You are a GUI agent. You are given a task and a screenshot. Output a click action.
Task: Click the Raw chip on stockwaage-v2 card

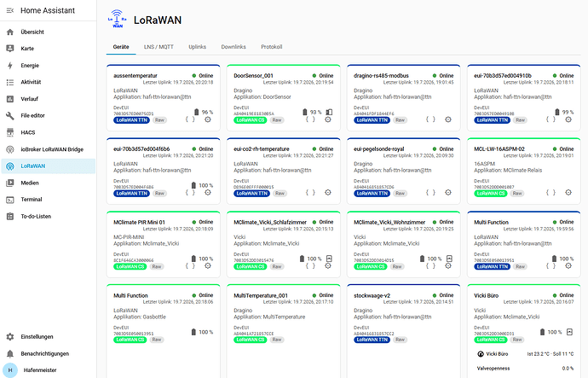(401, 340)
